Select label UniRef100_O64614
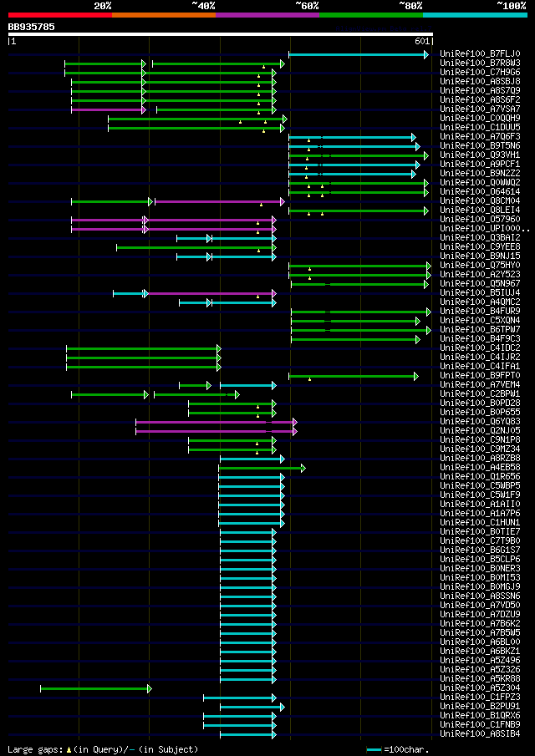This screenshot has height=756, width=535. coord(480,192)
